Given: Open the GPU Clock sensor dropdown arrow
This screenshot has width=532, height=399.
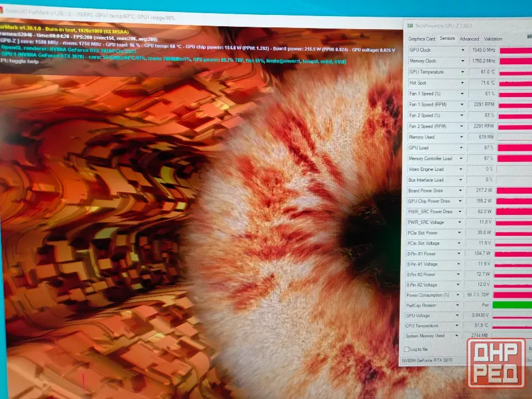Looking at the screenshot, I should click(x=463, y=50).
